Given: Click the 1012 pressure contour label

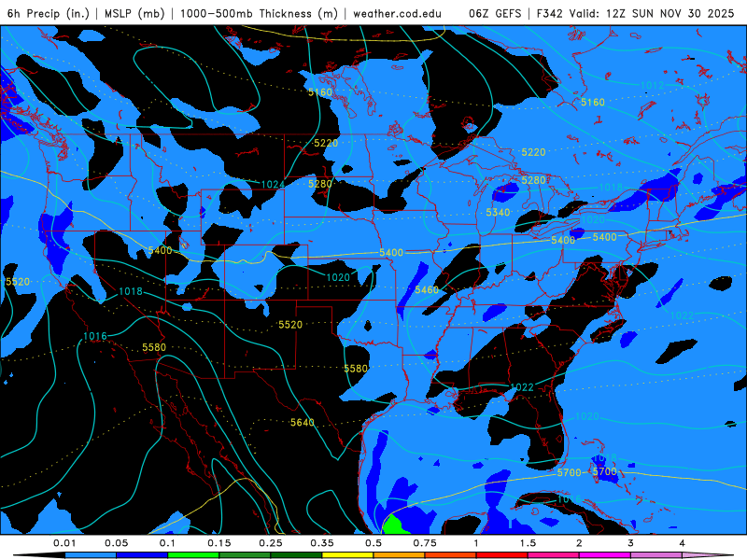Looking at the screenshot, I should 652,85.
